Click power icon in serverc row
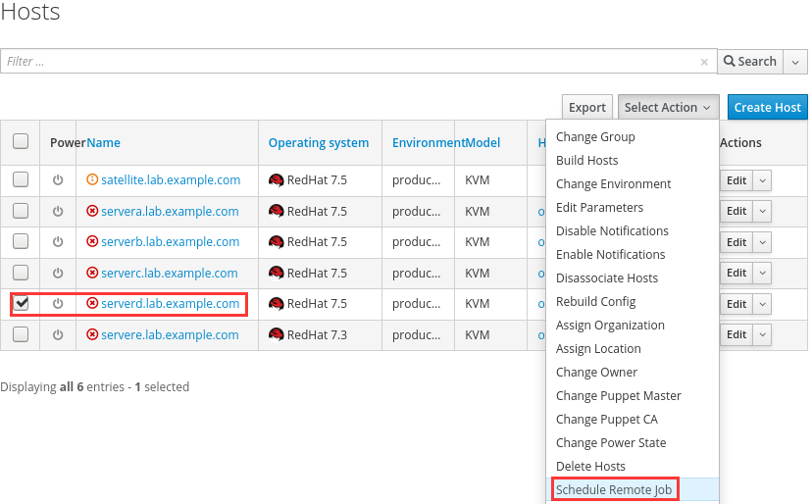Viewport: 812px width, 504px height. [58, 274]
